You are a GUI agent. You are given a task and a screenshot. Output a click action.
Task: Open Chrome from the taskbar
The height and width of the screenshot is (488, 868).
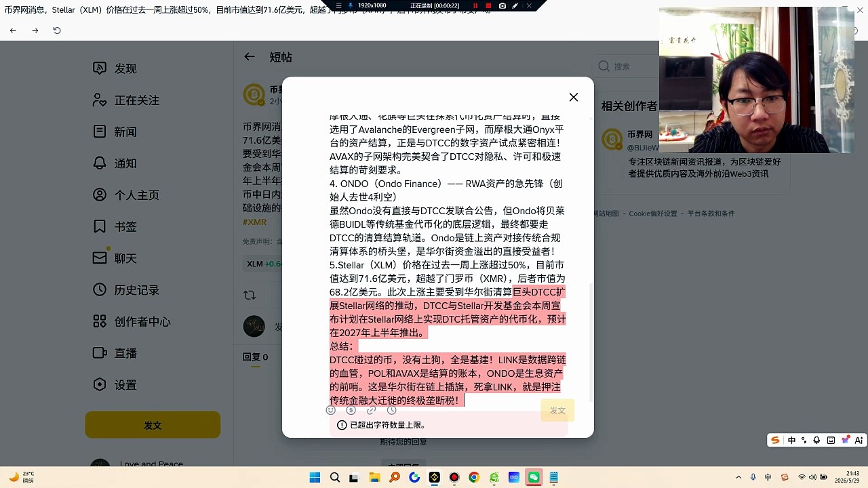tap(474, 478)
